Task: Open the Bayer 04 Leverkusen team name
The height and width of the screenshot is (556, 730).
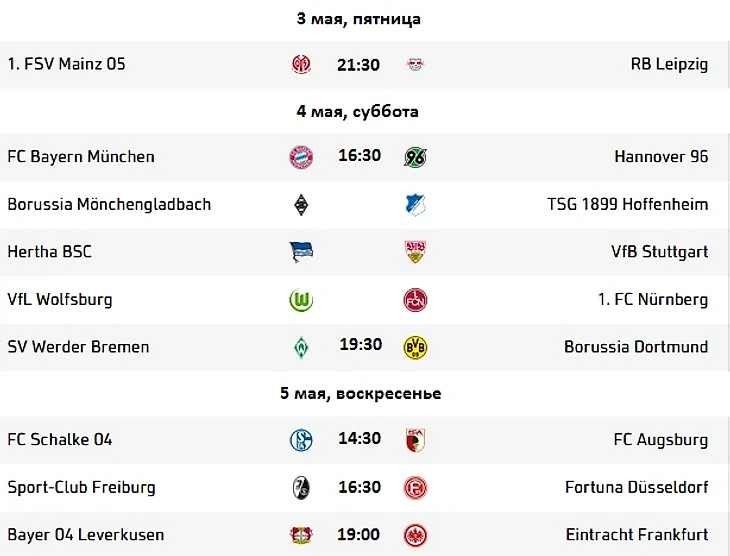Action: coord(86,535)
